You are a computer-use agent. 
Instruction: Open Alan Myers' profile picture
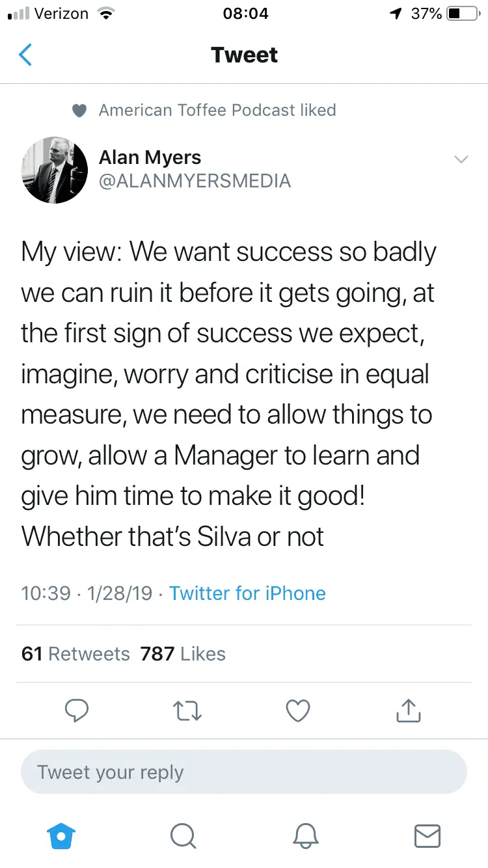pos(55,170)
